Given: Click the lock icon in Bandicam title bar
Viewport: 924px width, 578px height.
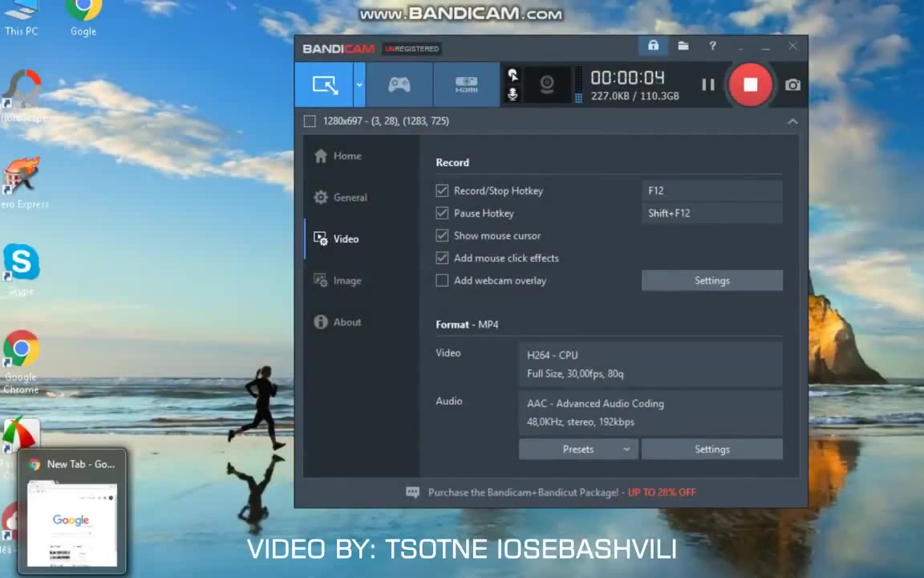Looking at the screenshot, I should coord(653,46).
